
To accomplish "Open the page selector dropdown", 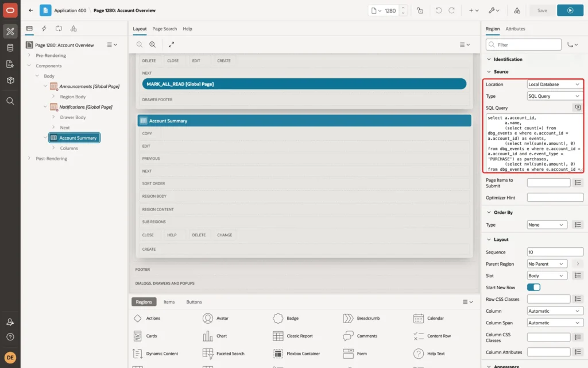I will pyautogui.click(x=376, y=10).
